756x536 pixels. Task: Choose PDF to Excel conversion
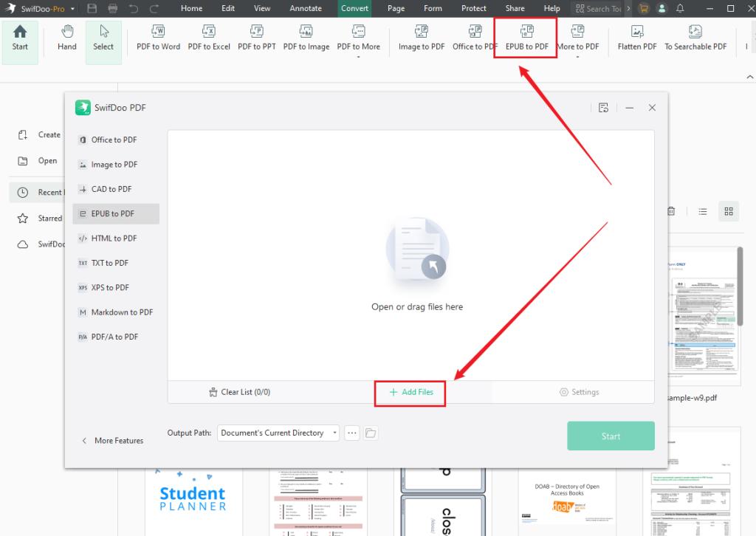click(209, 38)
